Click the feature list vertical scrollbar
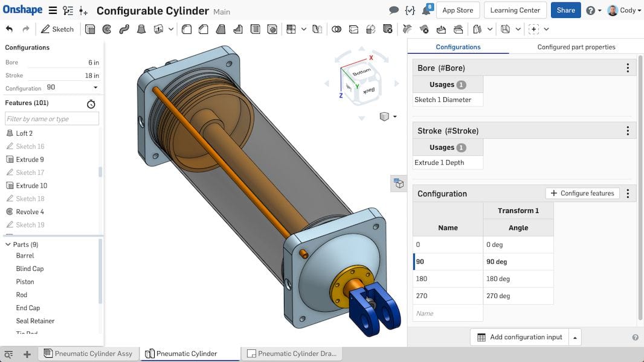This screenshot has width=644, height=362. click(100, 172)
